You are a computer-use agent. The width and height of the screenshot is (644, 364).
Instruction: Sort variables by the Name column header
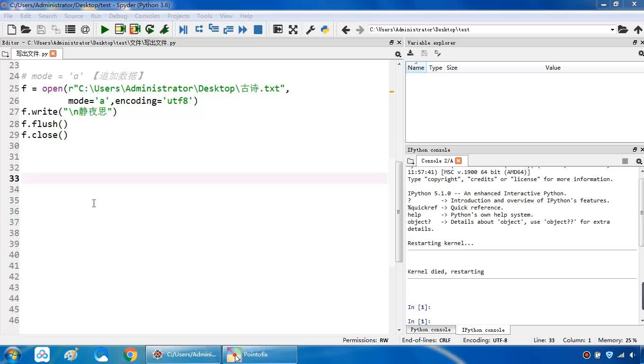point(416,68)
